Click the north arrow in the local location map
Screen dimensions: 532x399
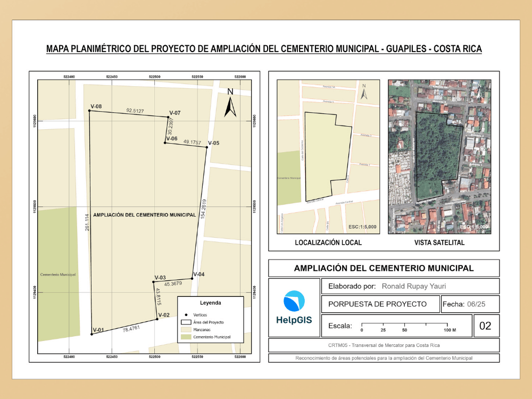(364, 92)
